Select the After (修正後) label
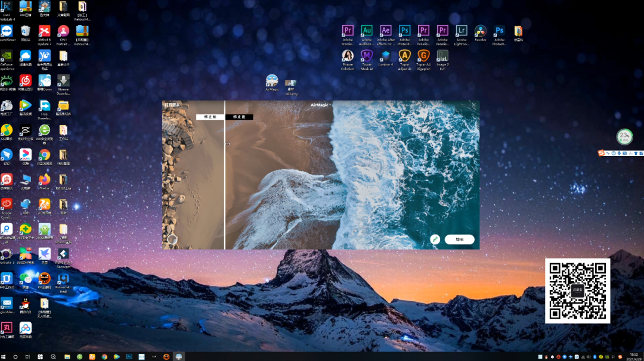 pyautogui.click(x=239, y=117)
